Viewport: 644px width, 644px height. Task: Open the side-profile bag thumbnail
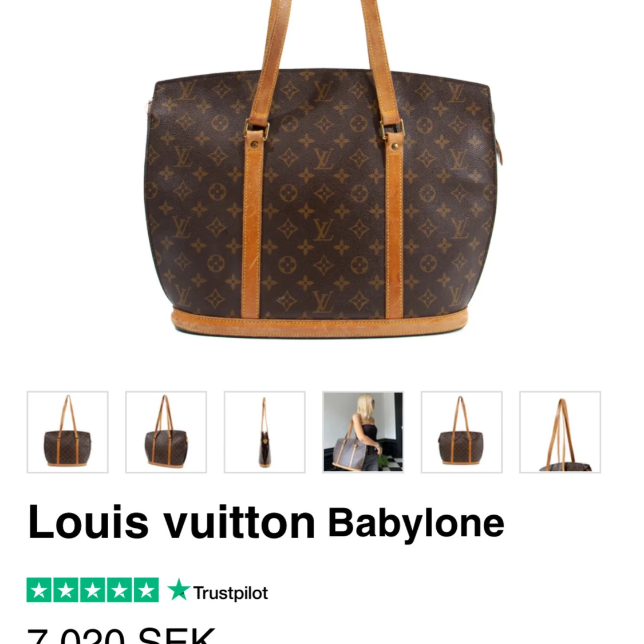click(264, 432)
